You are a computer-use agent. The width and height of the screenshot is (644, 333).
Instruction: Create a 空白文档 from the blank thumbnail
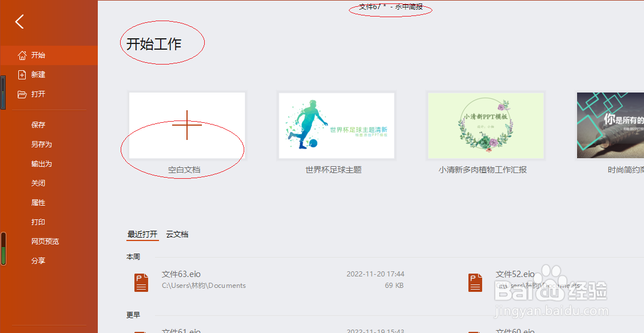tap(187, 125)
